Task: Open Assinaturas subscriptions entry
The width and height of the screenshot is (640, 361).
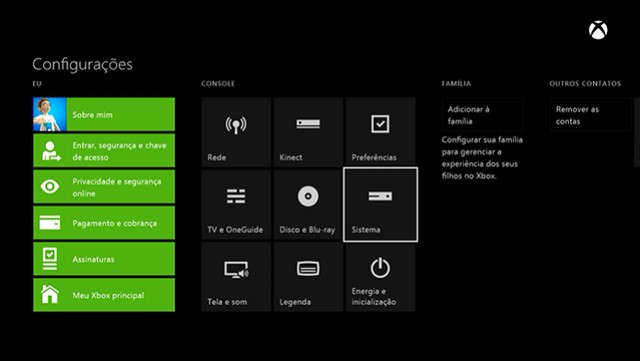Action: [104, 259]
